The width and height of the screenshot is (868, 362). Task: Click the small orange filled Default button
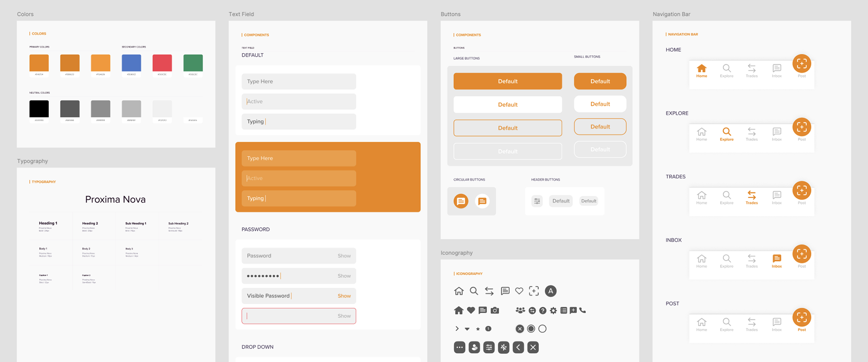click(600, 81)
